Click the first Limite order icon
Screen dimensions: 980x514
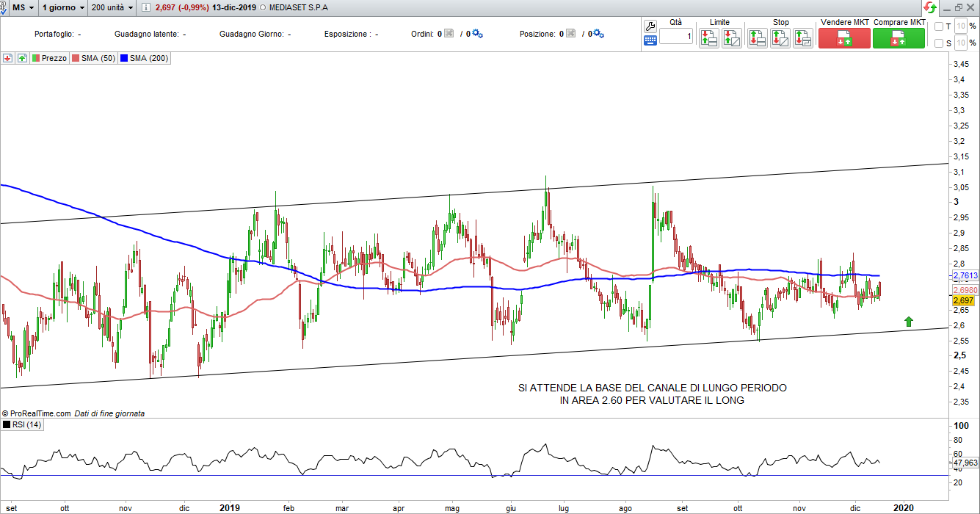pyautogui.click(x=708, y=38)
